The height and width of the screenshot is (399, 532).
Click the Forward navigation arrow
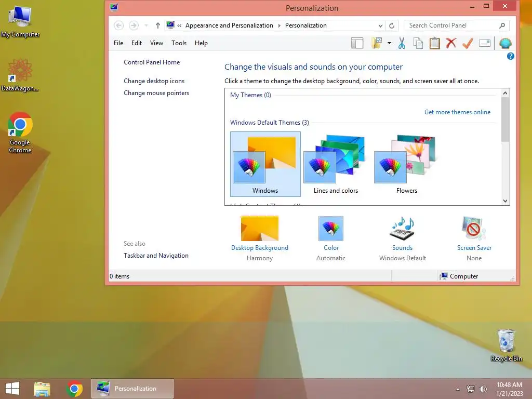[x=134, y=25]
